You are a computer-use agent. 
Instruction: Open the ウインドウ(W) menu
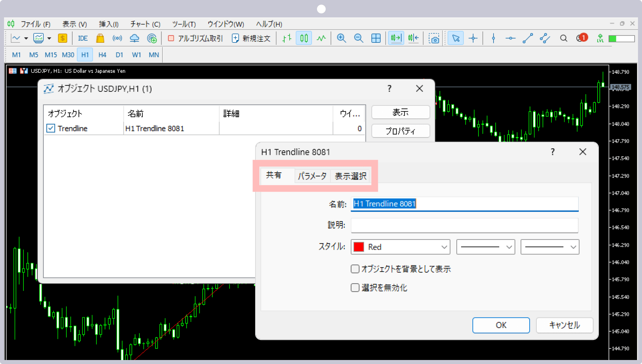click(x=226, y=24)
